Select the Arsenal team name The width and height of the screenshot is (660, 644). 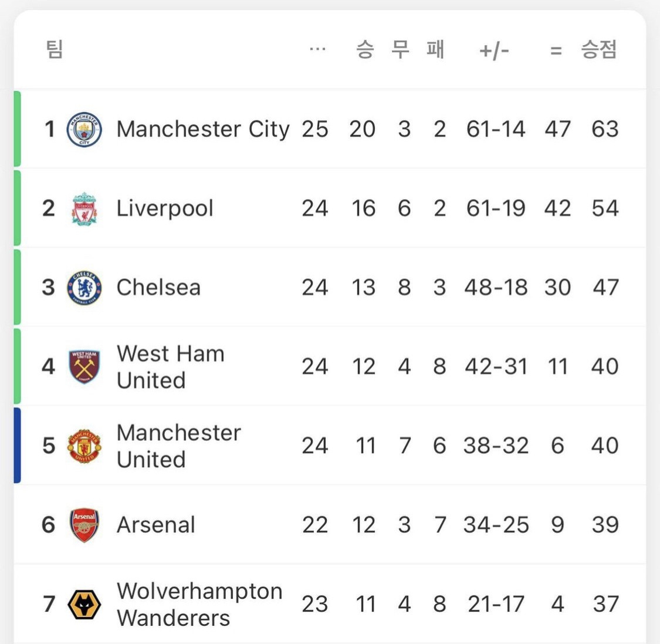[x=155, y=525]
